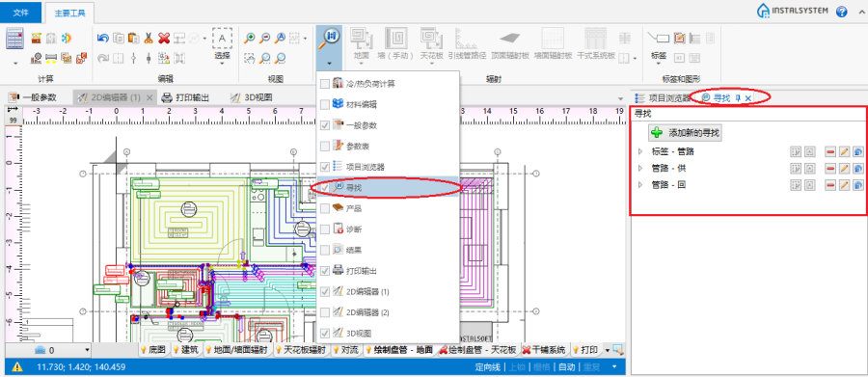Open the calculator icon in ribbon

(14, 39)
